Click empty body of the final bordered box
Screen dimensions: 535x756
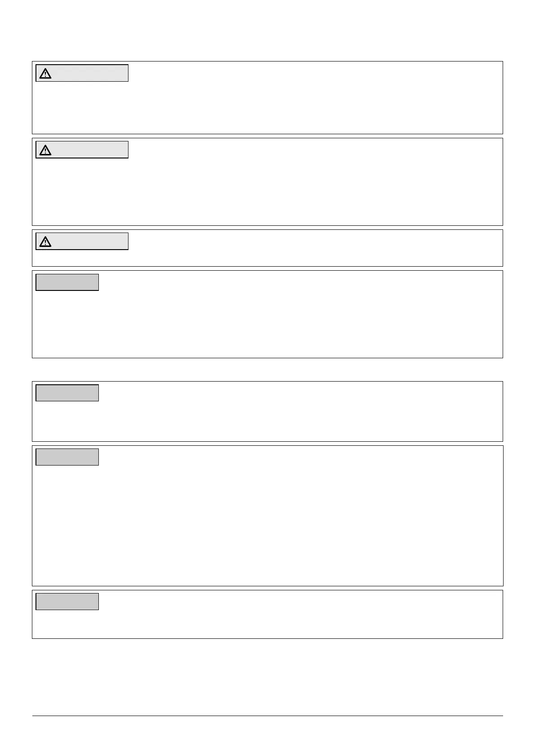pyautogui.click(x=267, y=624)
